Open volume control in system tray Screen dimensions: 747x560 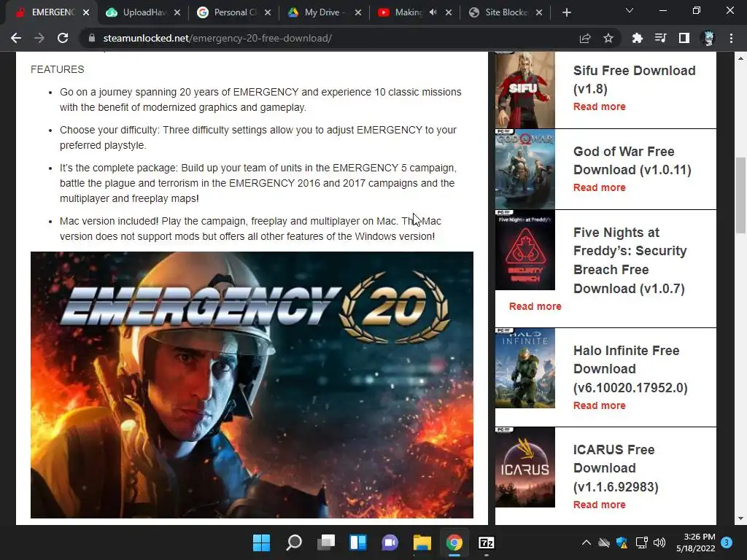(x=659, y=542)
